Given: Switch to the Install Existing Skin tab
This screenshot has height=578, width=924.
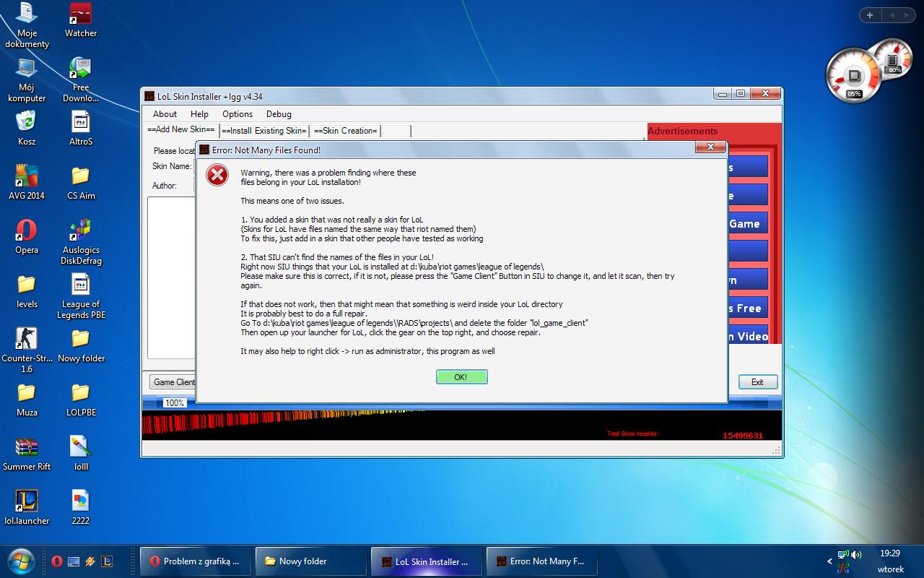Looking at the screenshot, I should pos(264,131).
